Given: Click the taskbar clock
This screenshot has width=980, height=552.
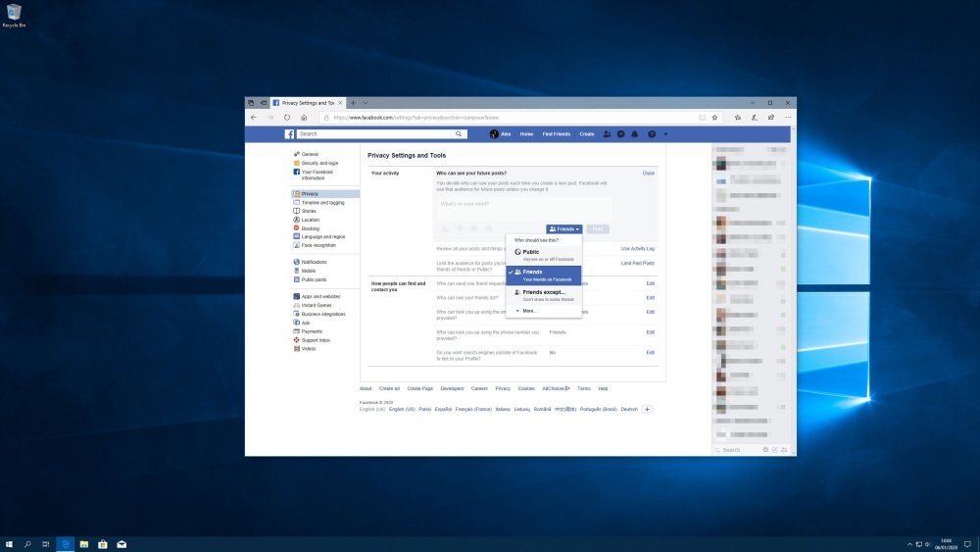Looking at the screenshot, I should coord(947,544).
